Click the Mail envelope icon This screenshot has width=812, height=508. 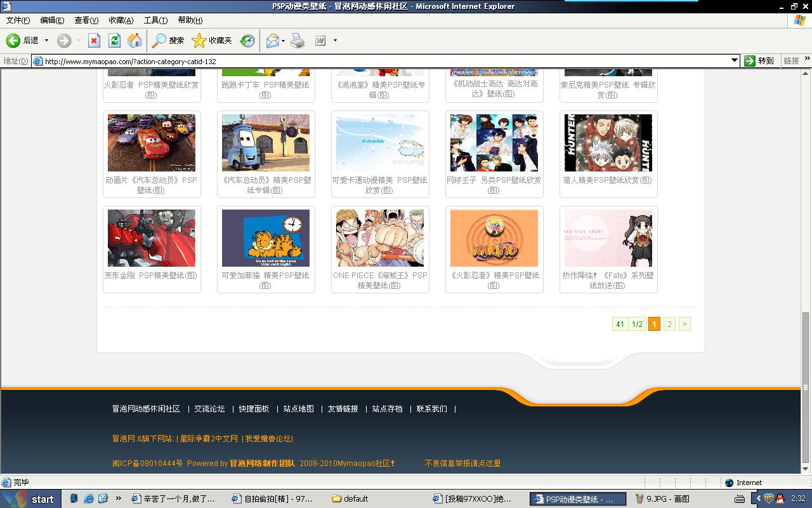[x=272, y=41]
